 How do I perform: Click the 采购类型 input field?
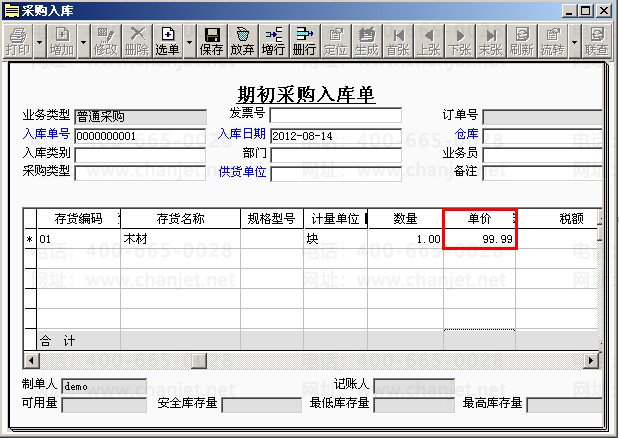click(140, 173)
